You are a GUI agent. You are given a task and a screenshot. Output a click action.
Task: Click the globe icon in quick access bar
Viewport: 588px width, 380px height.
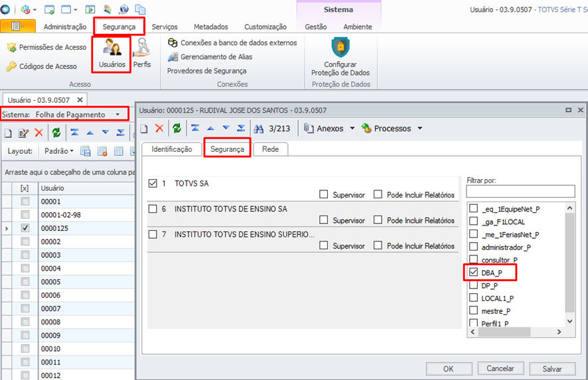123,9
